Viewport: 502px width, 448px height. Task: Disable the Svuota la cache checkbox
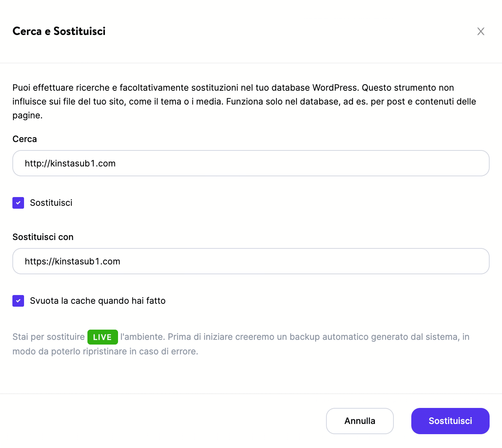click(x=18, y=301)
